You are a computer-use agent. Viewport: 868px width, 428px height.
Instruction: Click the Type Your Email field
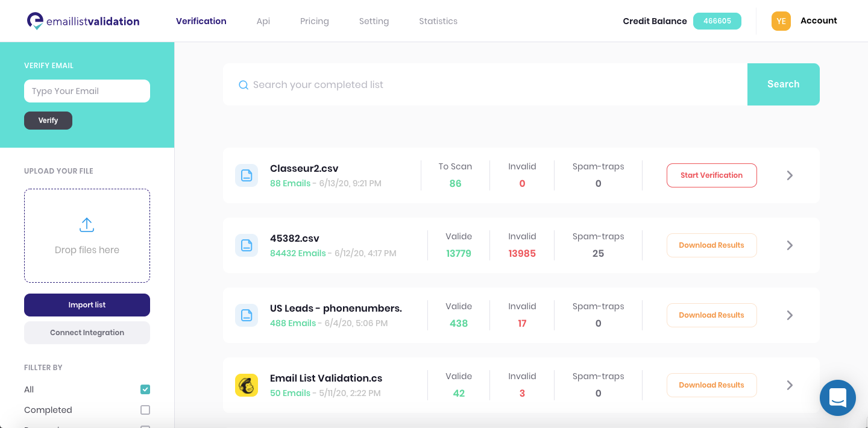87,90
